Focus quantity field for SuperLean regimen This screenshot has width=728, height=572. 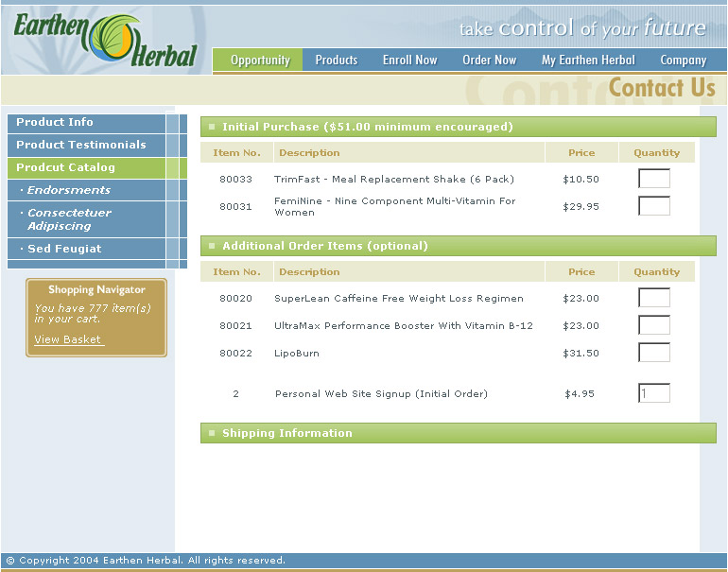click(x=654, y=298)
